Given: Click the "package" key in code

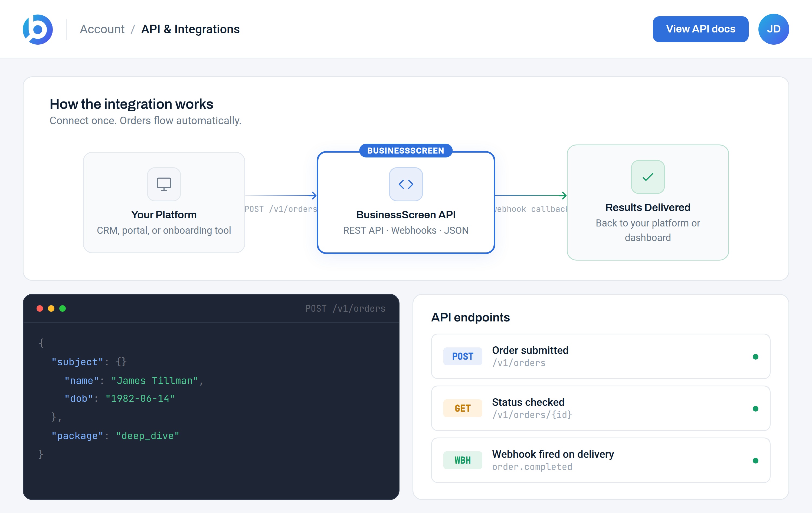Looking at the screenshot, I should [77, 436].
